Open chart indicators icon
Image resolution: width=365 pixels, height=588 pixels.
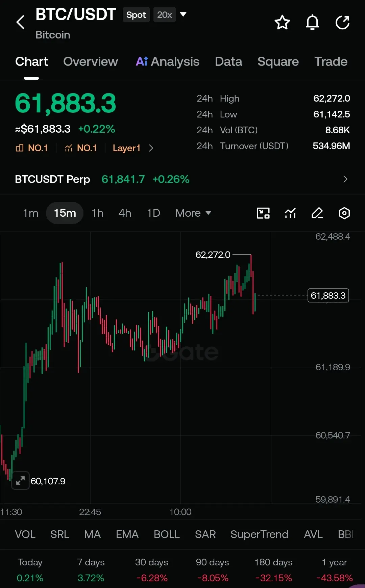click(290, 213)
